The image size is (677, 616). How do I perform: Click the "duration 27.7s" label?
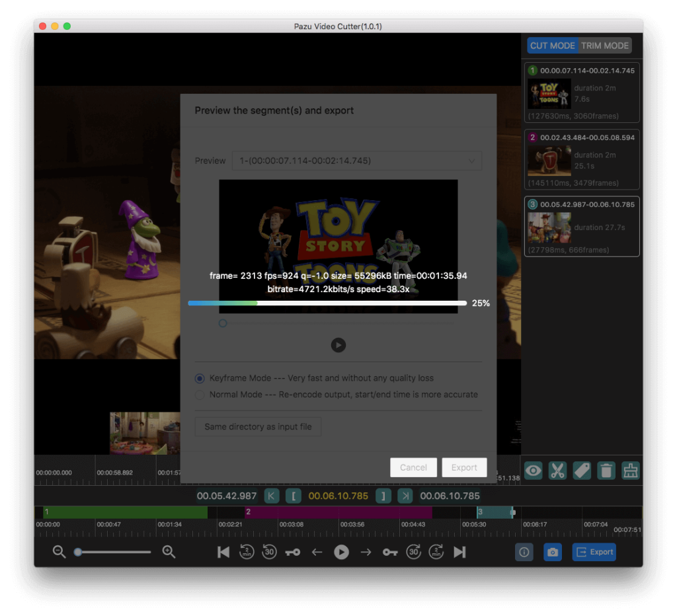click(x=599, y=227)
